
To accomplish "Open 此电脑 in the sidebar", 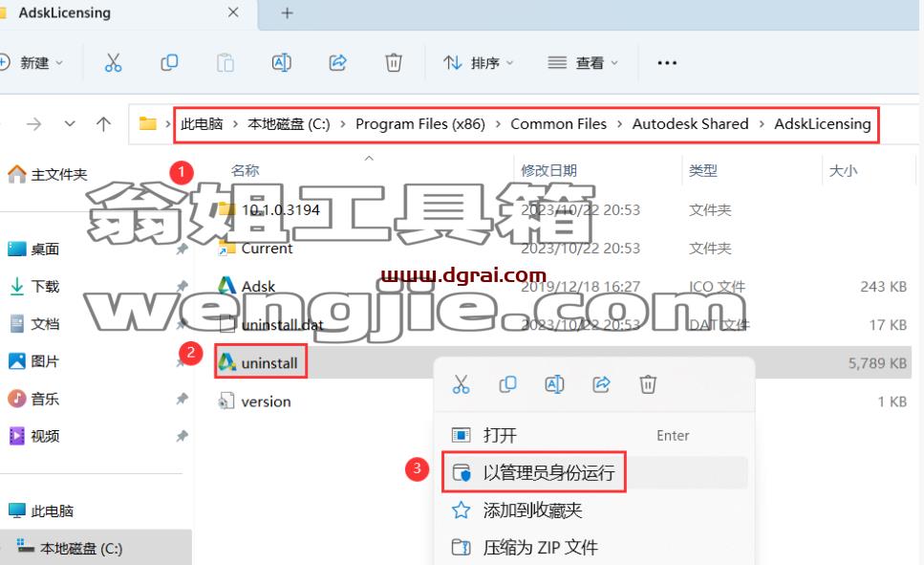I will pyautogui.click(x=41, y=511).
